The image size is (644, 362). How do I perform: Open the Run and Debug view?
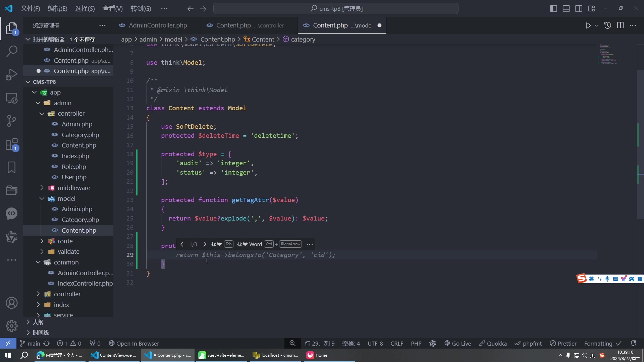point(12,74)
